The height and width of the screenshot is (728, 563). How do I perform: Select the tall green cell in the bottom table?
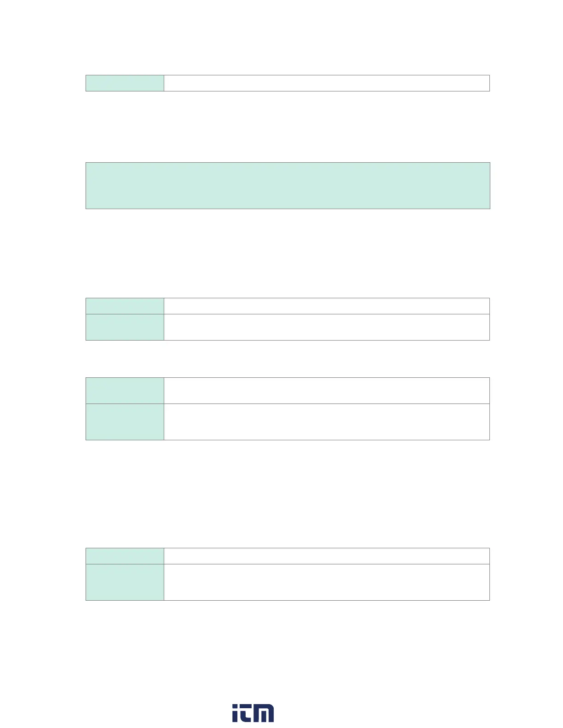click(125, 582)
